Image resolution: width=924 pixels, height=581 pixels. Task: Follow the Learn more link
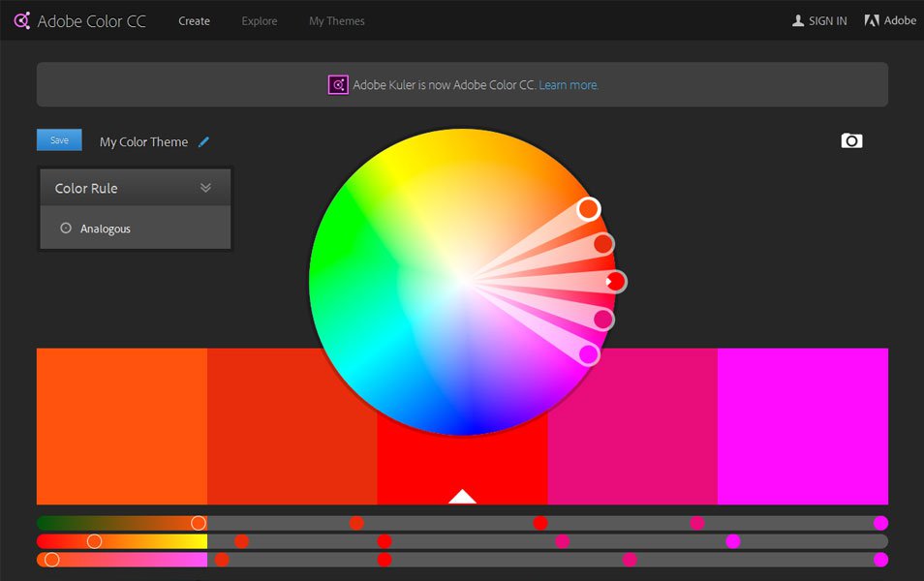[569, 85]
